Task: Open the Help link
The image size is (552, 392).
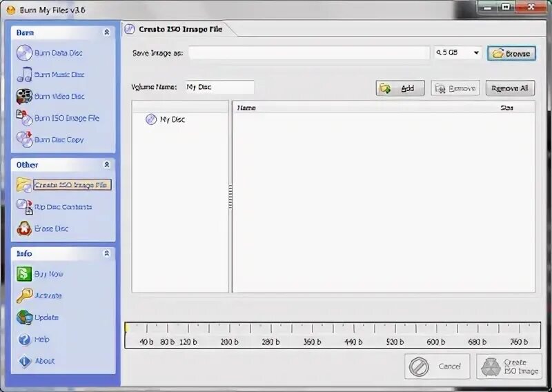Action: pyautogui.click(x=41, y=340)
